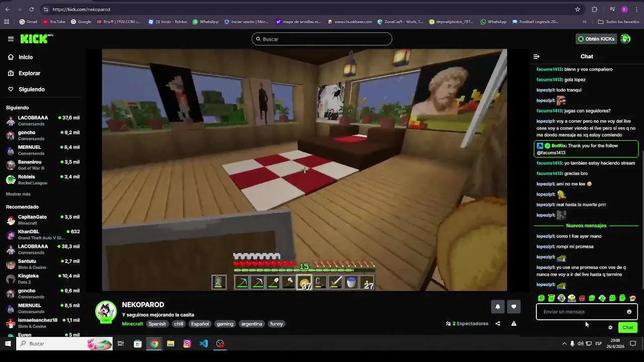Open chunkbase.com bookmark
Image resolution: width=644 pixels, height=362 pixels.
coord(350,22)
